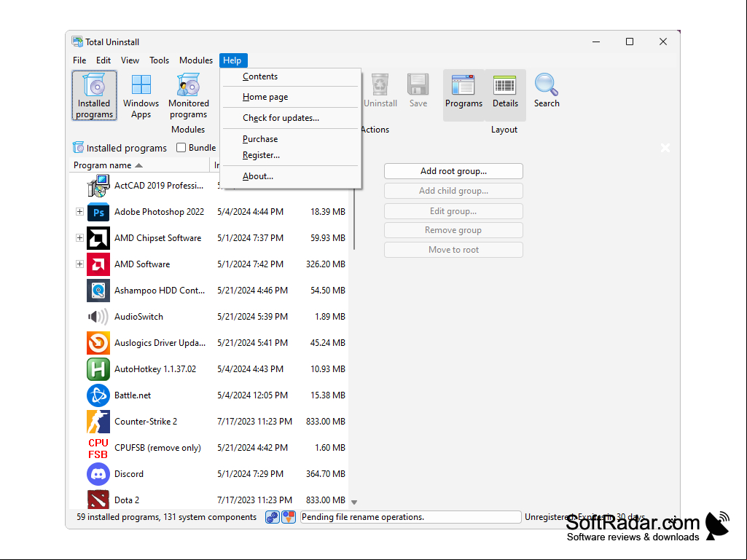The height and width of the screenshot is (560, 747).
Task: Select Purchase from the Help menu
Action: coord(290,139)
